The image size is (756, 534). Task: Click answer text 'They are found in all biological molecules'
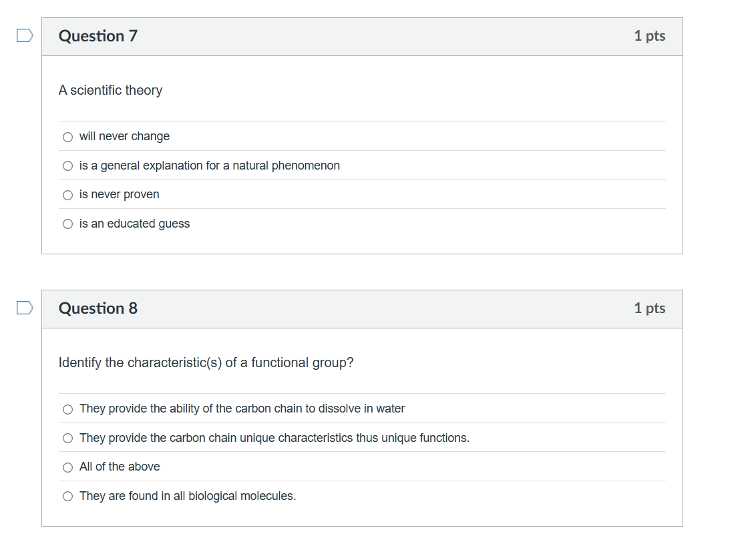187,496
